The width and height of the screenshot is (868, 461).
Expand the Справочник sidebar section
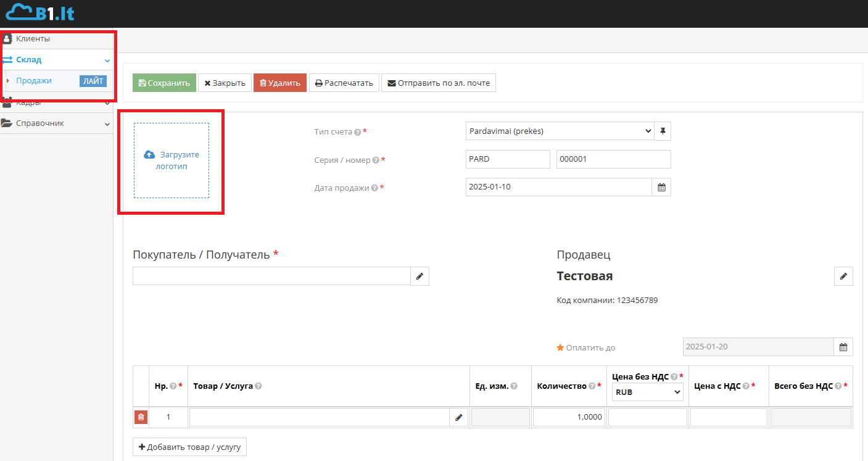[x=56, y=123]
